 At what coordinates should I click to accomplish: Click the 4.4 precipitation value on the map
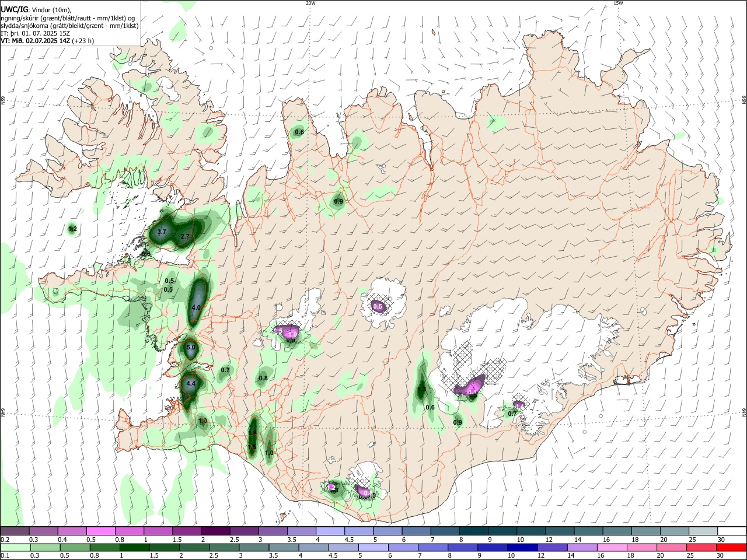pyautogui.click(x=191, y=384)
